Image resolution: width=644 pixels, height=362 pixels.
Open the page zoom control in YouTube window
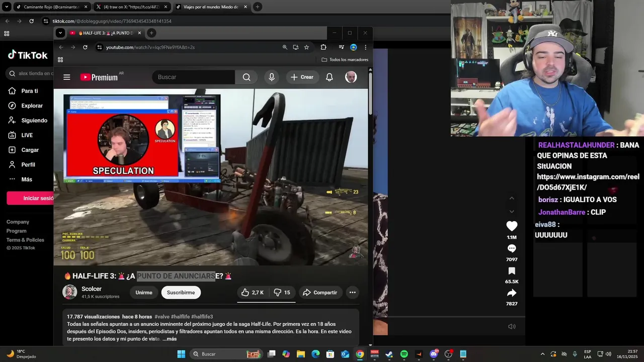[285, 47]
